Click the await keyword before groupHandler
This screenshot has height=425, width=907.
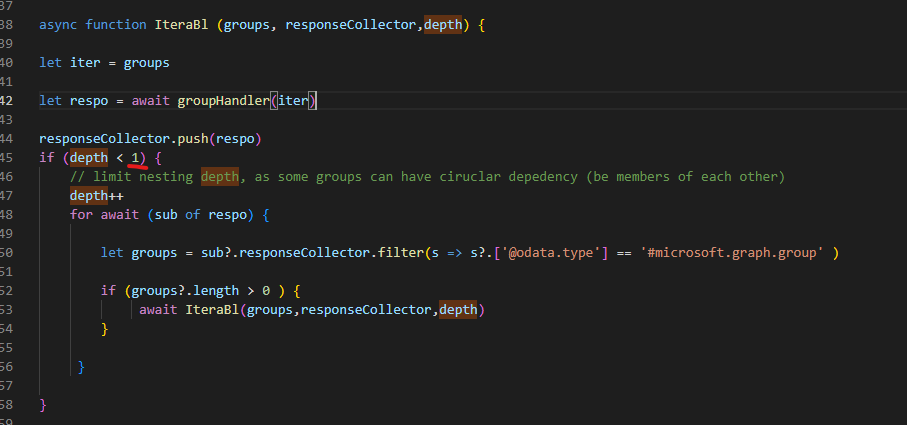(150, 101)
